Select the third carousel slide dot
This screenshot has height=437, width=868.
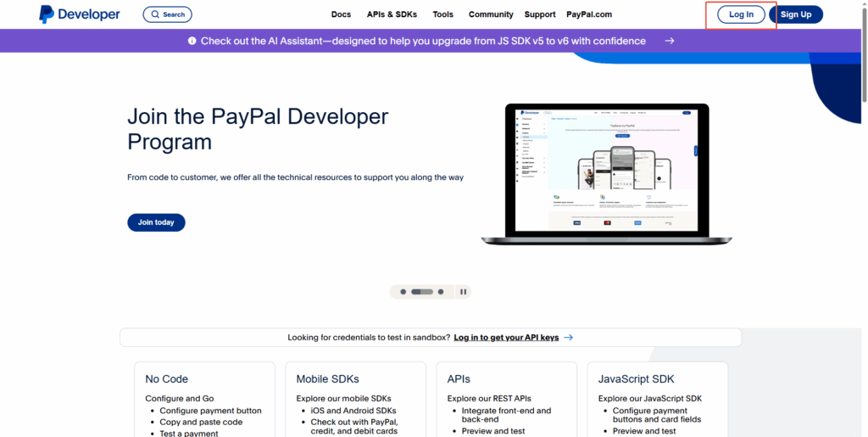[x=441, y=292]
